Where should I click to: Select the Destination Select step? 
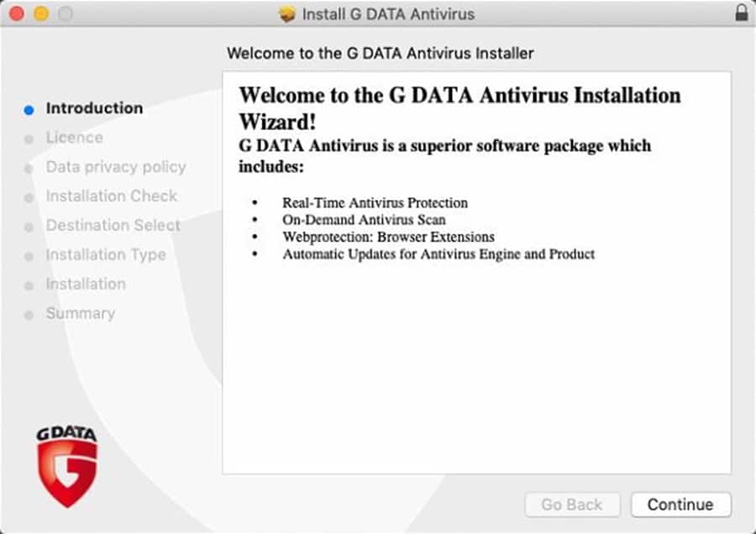113,226
